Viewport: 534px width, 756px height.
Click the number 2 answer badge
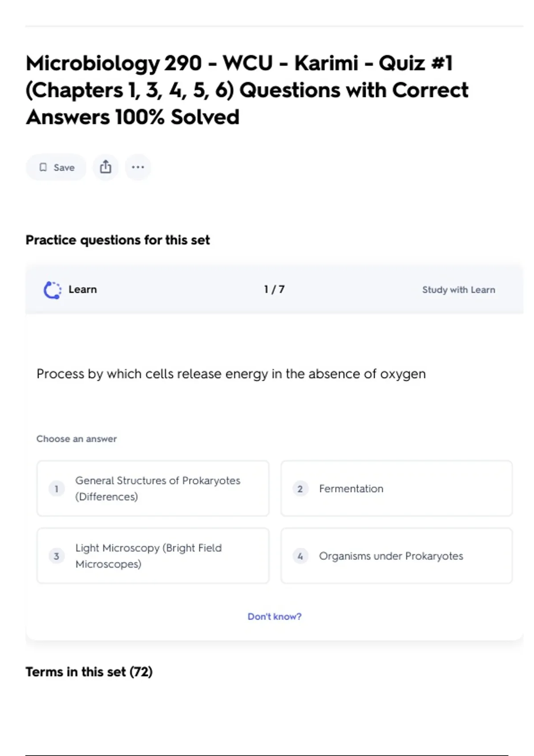300,489
